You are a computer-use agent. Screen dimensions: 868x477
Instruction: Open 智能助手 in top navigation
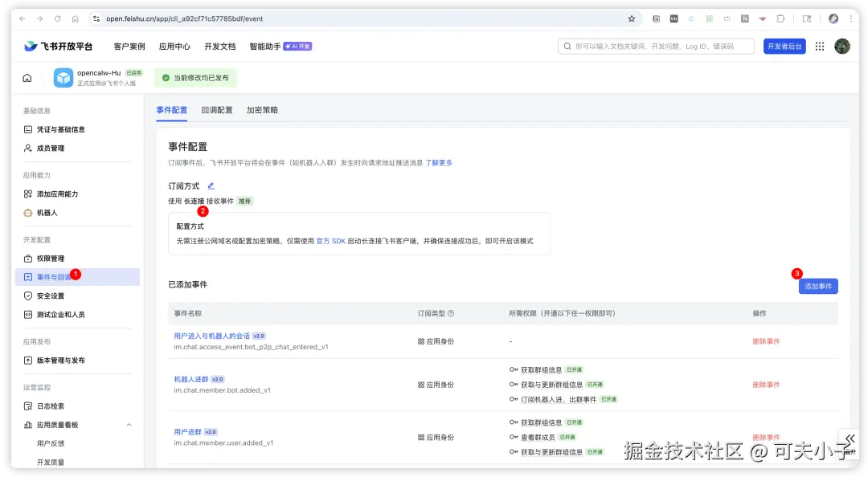265,47
